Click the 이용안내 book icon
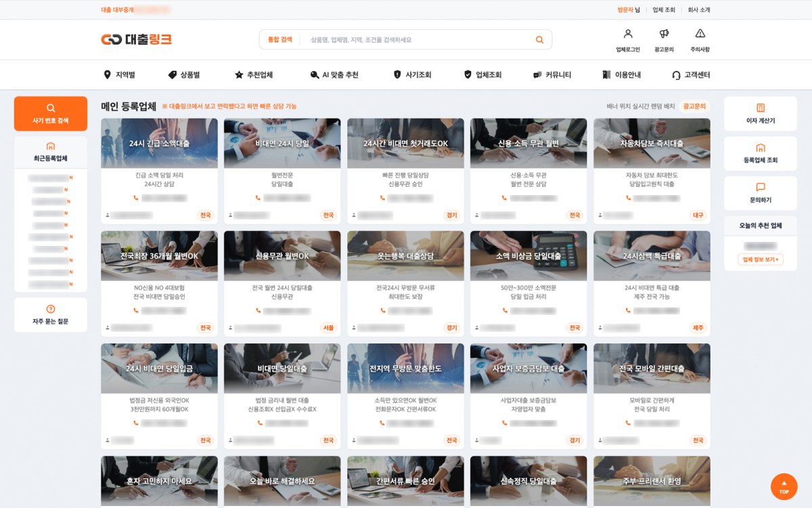 click(606, 75)
